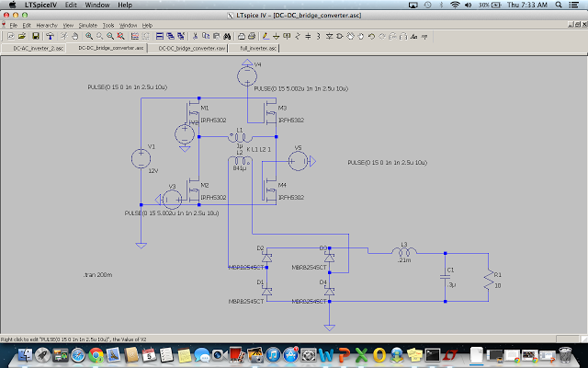
Task: Open the Hierarchy menu
Action: [47, 24]
